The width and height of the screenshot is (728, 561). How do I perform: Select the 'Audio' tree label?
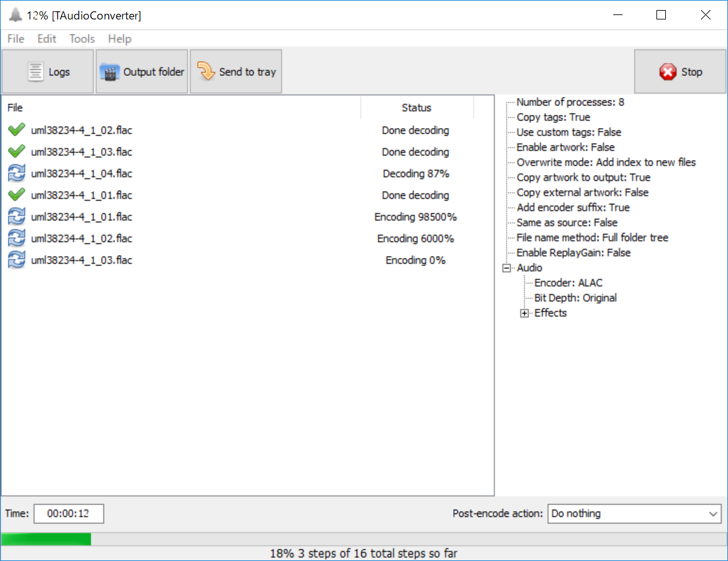529,268
